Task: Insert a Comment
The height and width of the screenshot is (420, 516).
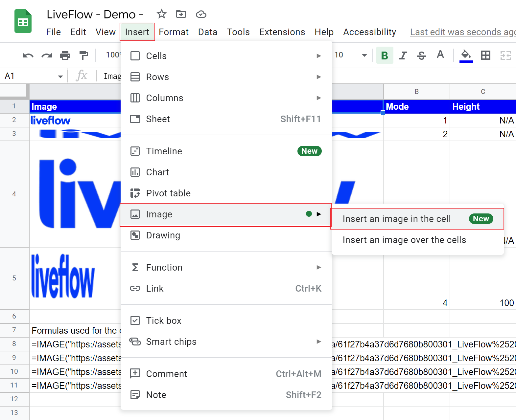Action: (x=226, y=374)
